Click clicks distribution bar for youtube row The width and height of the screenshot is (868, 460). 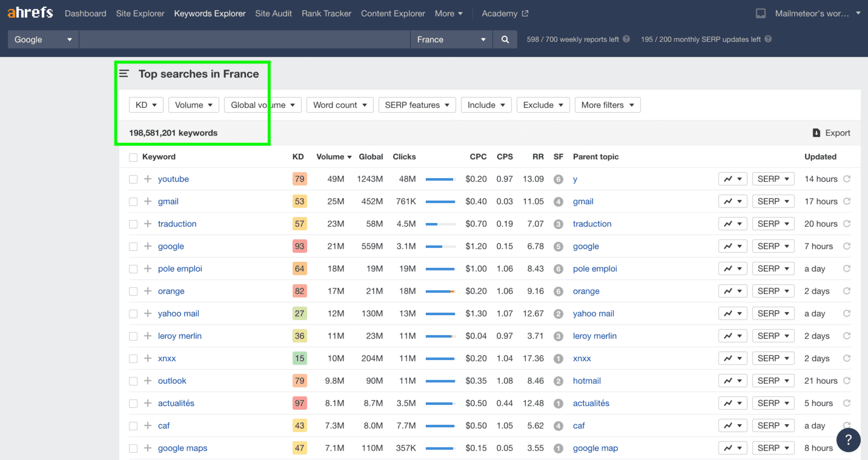tap(440, 179)
